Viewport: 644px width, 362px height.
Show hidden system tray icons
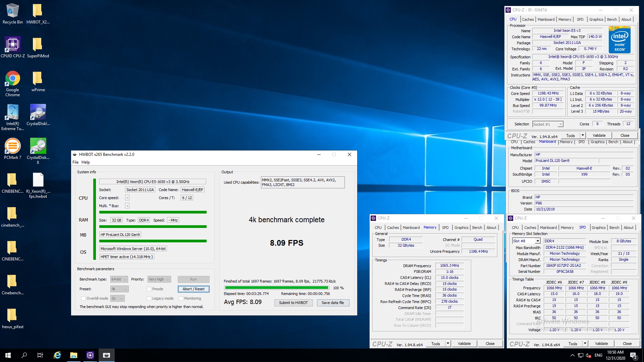coord(572,355)
